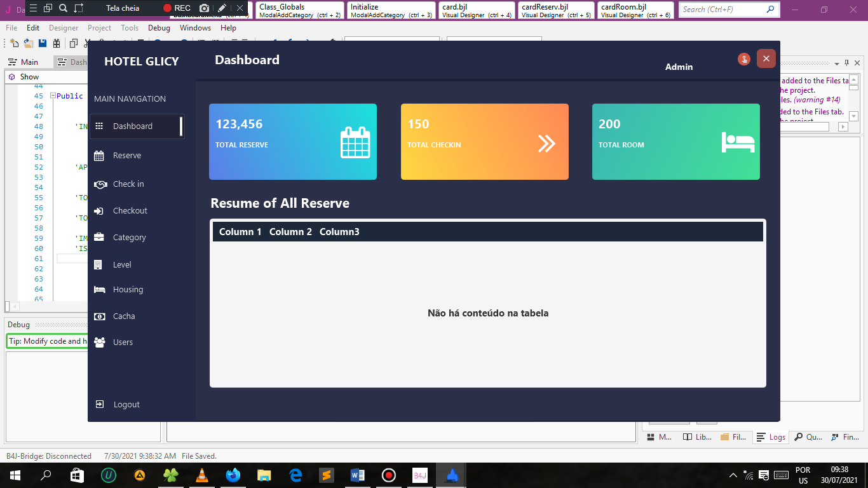Open the Windows Start menu
This screenshot has width=868, height=488.
pos(15,475)
